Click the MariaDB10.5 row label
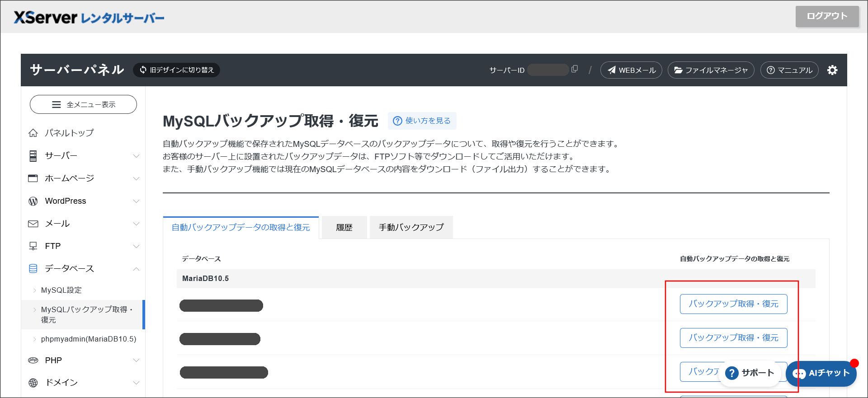The image size is (868, 398). point(206,278)
